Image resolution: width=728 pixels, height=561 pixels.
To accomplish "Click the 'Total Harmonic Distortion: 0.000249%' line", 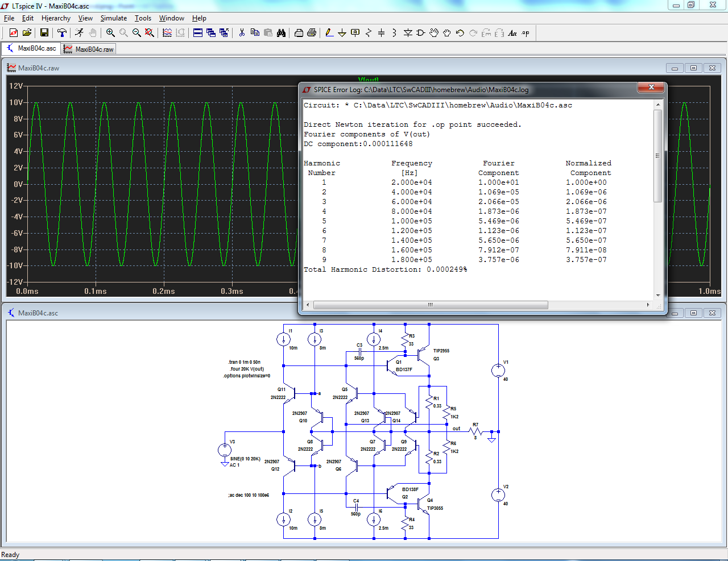I will point(386,269).
